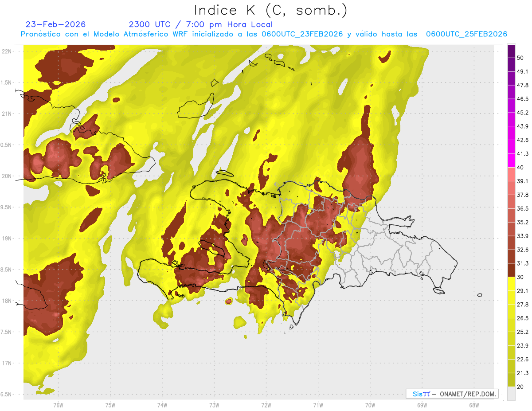Click the 'SisTT - ONAMET/REP.DOM.' credit label

(452, 394)
